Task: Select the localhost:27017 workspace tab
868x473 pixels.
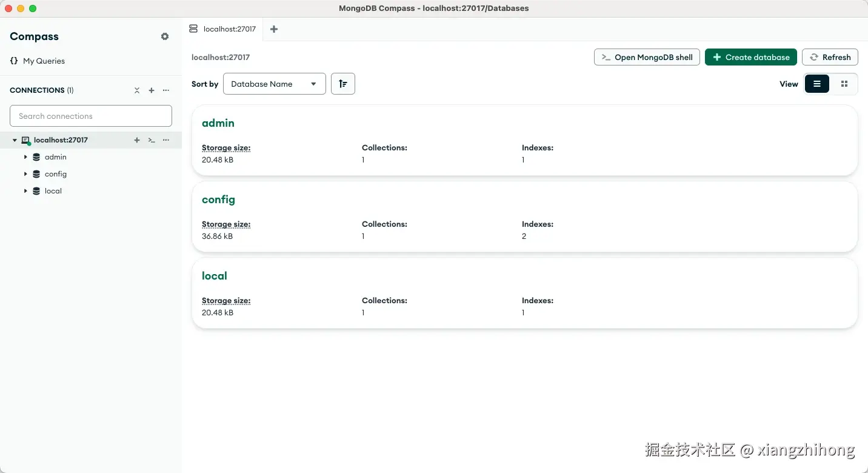Action: [223, 29]
